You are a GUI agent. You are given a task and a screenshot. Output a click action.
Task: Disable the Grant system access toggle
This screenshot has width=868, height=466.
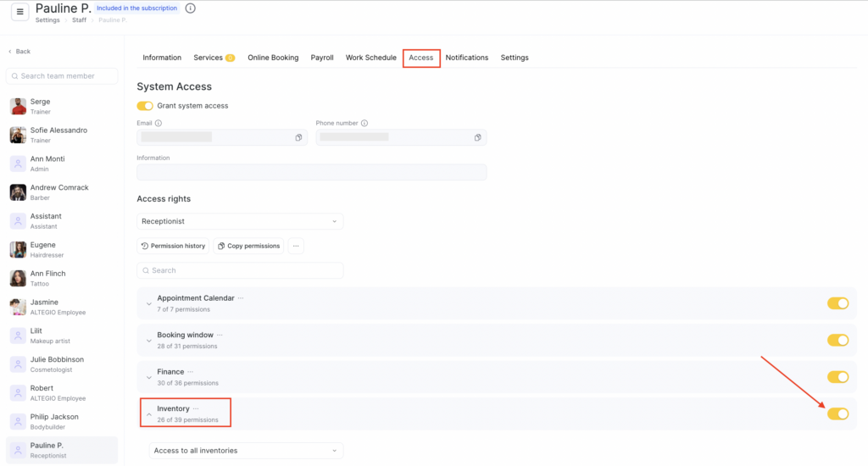click(x=145, y=106)
